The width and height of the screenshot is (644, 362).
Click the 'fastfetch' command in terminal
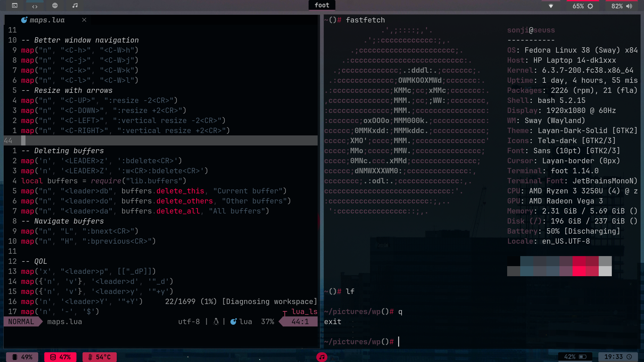click(x=365, y=20)
